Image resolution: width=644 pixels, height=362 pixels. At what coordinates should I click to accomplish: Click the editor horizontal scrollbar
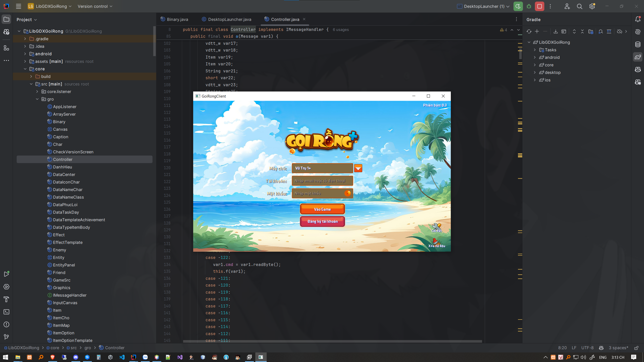tap(332, 341)
